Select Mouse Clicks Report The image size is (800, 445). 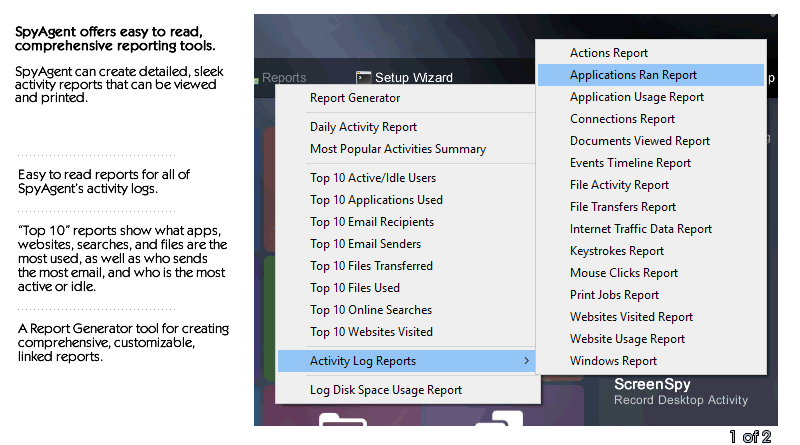(x=651, y=272)
